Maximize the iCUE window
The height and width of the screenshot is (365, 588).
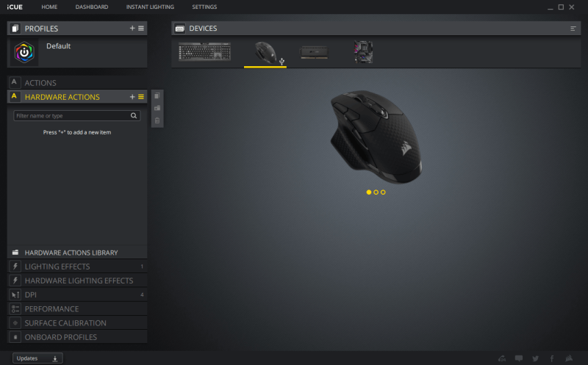pos(561,7)
